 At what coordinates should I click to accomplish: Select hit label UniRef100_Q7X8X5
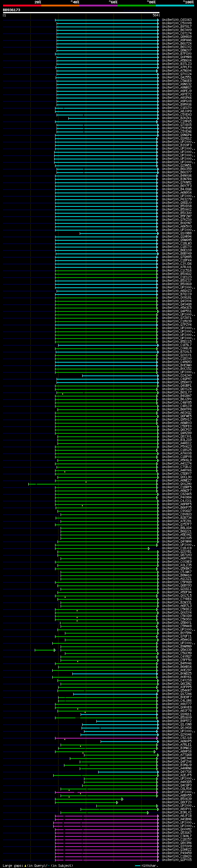point(177,125)
